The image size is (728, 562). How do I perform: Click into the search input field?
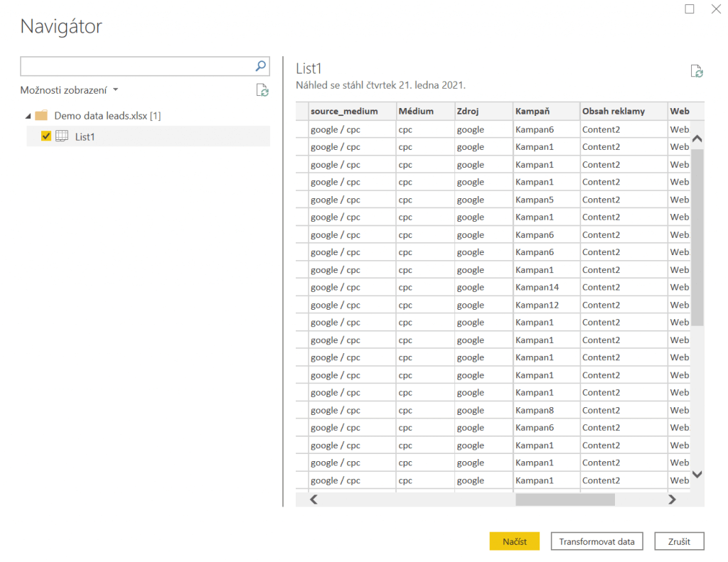click(x=136, y=66)
